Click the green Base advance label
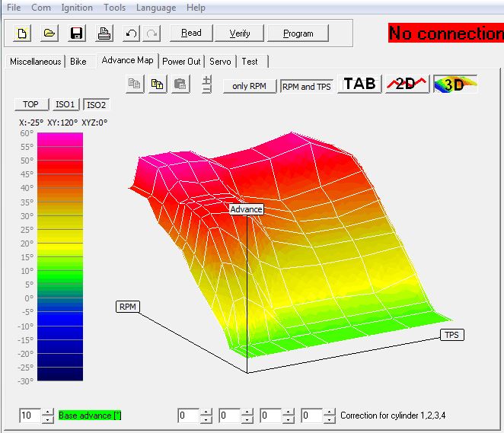Image resolution: width=504 pixels, height=433 pixels. (x=90, y=415)
